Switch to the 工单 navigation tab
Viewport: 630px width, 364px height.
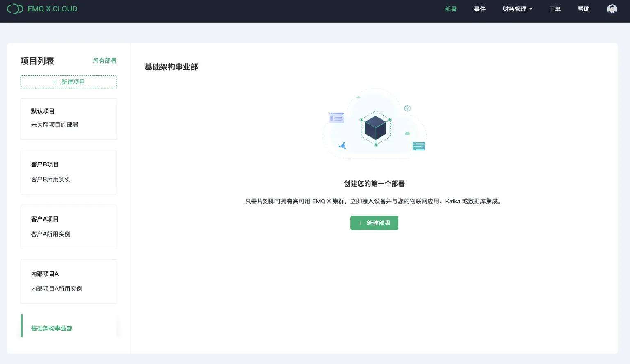click(x=555, y=9)
